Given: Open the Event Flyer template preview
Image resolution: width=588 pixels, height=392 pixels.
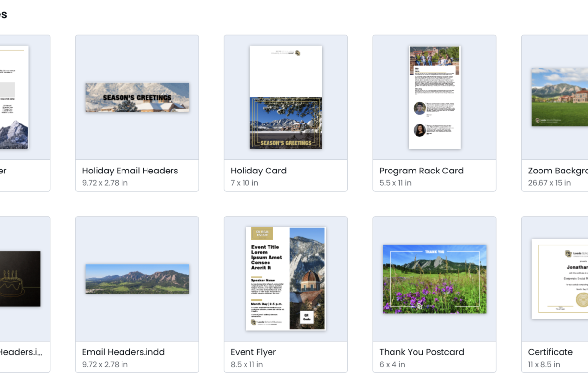Looking at the screenshot, I should point(286,278).
